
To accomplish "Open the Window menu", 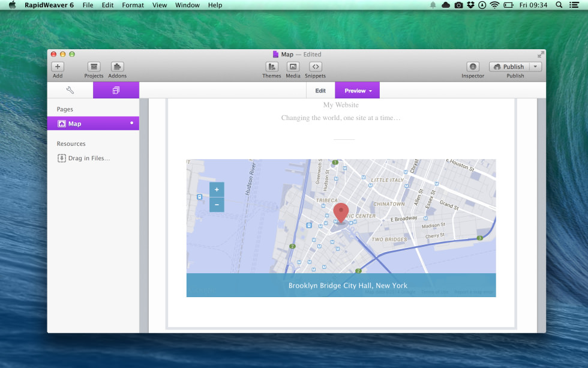I will pyautogui.click(x=187, y=5).
